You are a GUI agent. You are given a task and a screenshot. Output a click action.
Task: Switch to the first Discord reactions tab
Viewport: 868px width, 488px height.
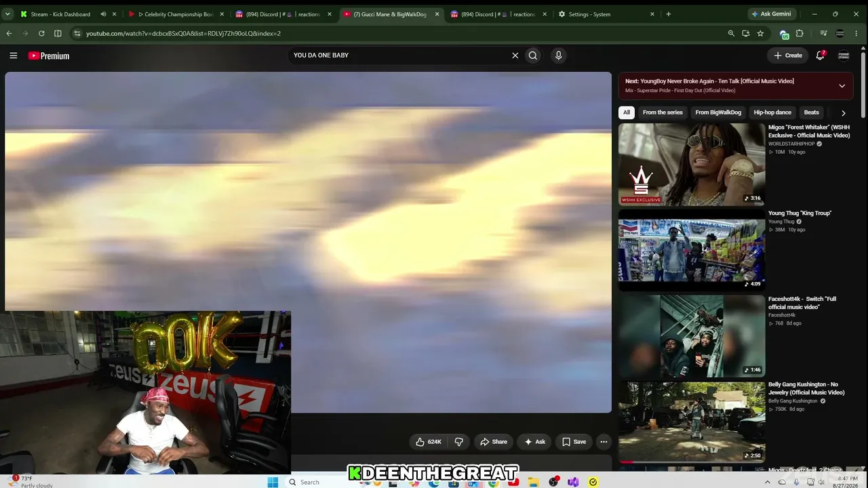pyautogui.click(x=282, y=14)
